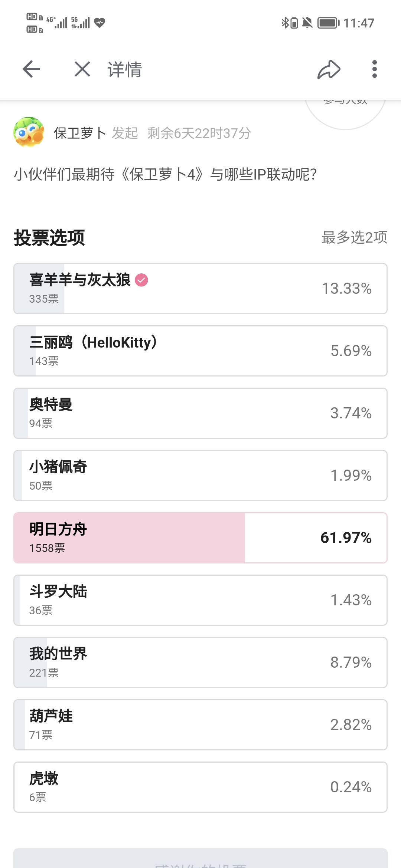Select the 虎墩 vote option
Viewport: 401px width, 868px height.
[200, 787]
